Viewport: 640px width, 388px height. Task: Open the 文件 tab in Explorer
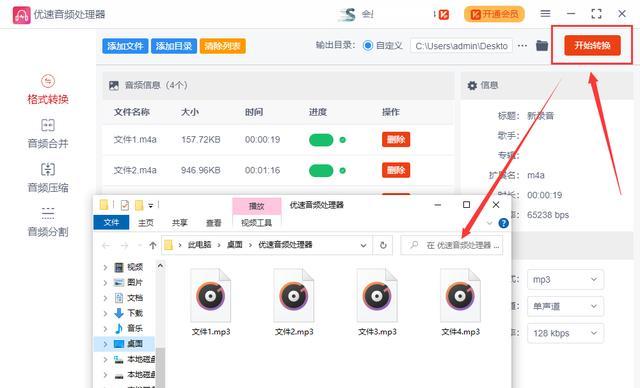111,222
